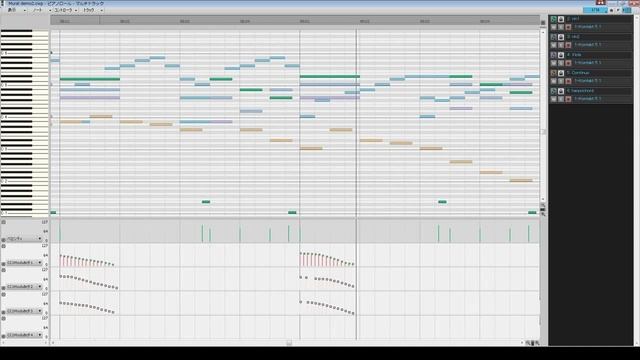Open the CC Modulation 1 lane dropdown
Image resolution: width=640 pixels, height=360 pixels.
[x=24, y=262]
